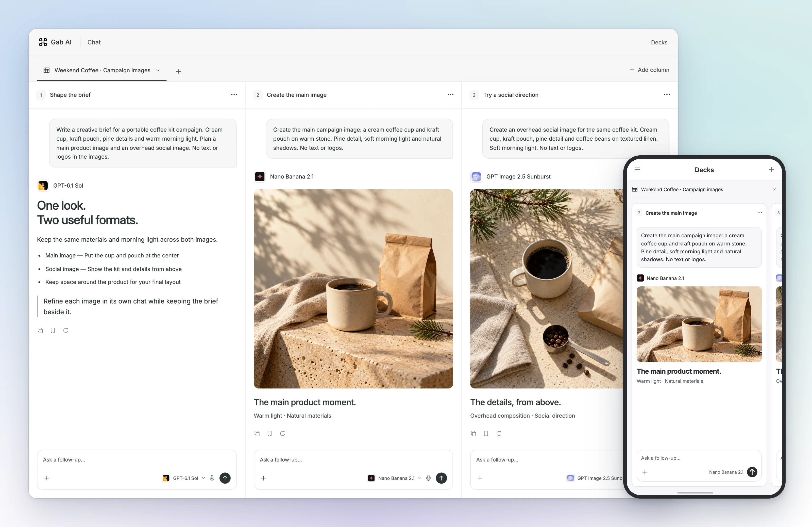Focus the follow-up field on the phone
Screen dimensions: 812x527
[699, 458]
